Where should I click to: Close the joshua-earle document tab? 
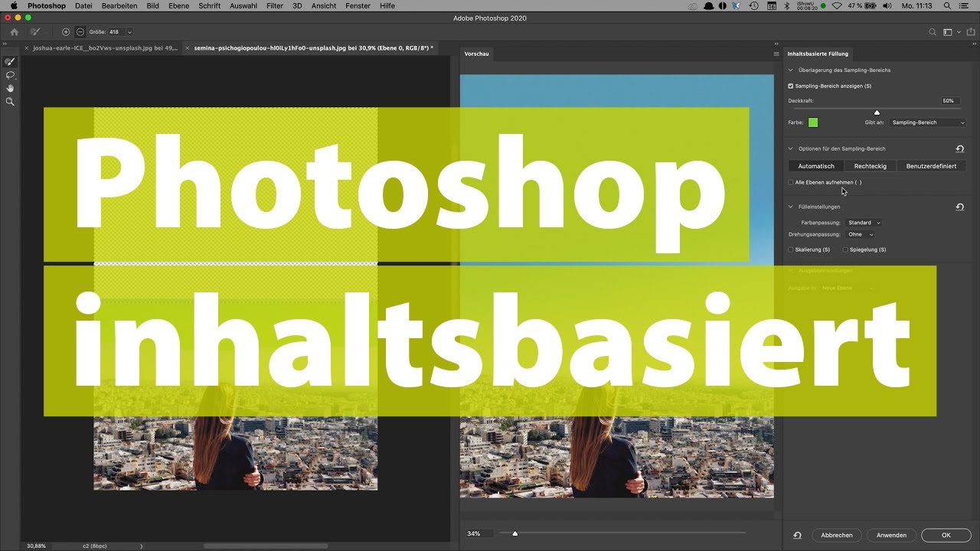pos(28,47)
